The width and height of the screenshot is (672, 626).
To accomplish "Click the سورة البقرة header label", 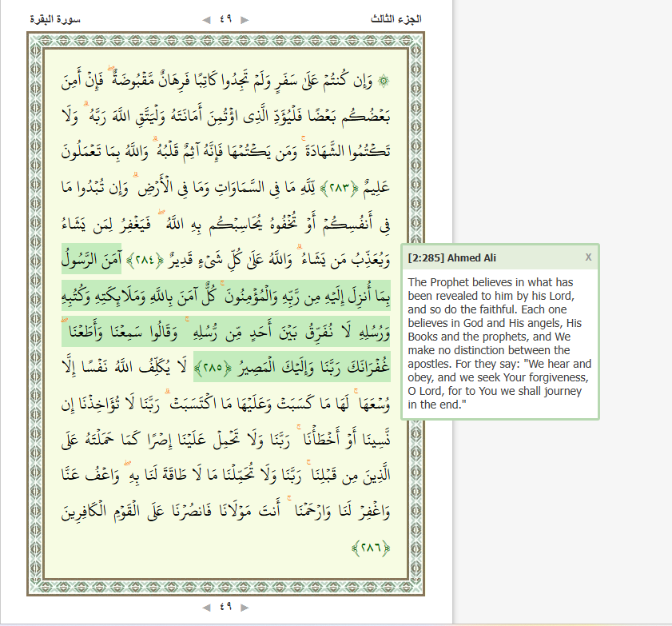I will point(55,19).
